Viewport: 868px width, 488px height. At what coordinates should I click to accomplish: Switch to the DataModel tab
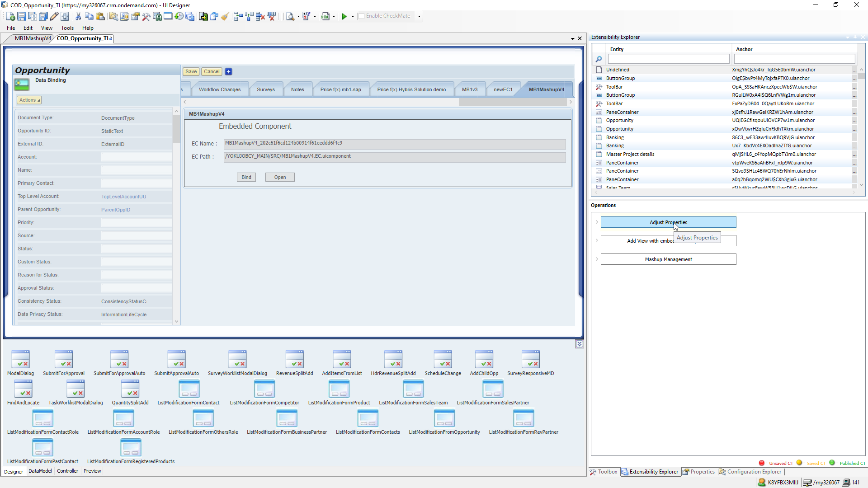pyautogui.click(x=40, y=471)
